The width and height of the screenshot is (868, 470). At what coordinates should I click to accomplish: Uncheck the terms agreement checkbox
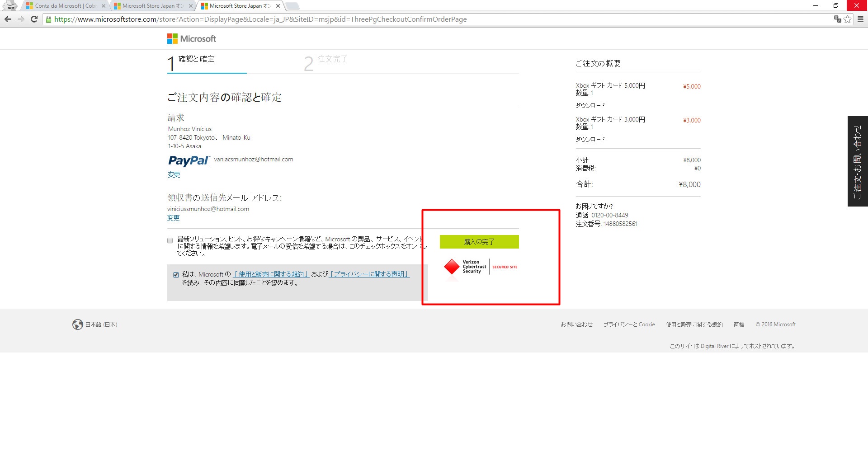point(176,275)
